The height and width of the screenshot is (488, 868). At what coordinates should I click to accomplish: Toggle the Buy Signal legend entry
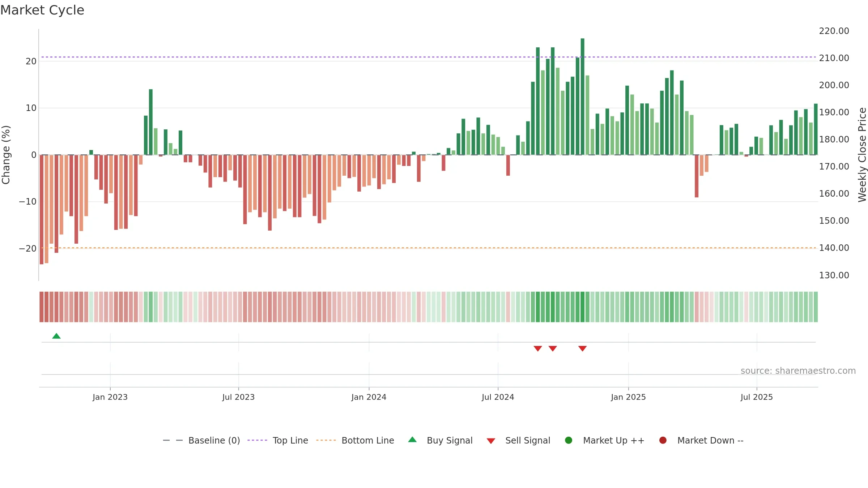[x=440, y=440]
